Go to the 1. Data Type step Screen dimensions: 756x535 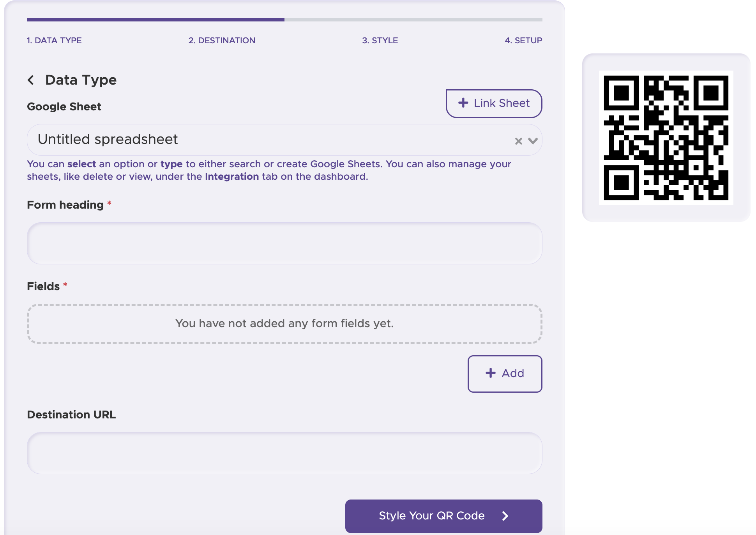coord(54,41)
